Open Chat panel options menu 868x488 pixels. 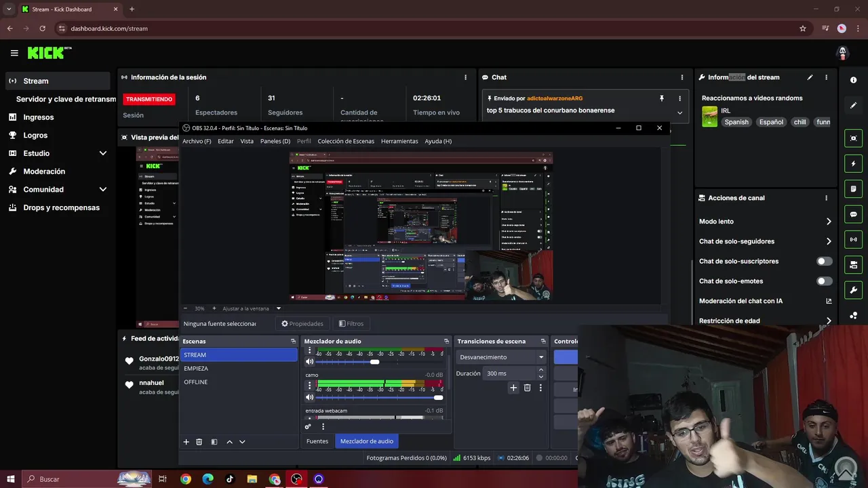tap(682, 77)
